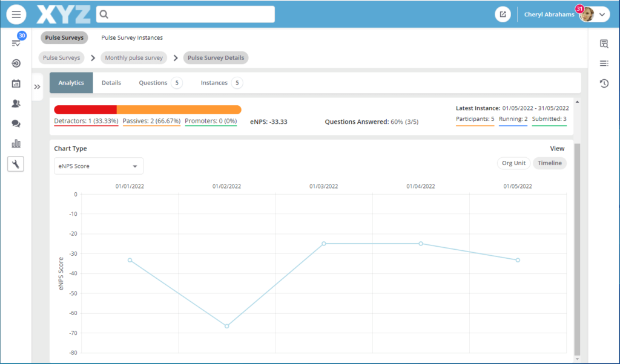Click chevron after Pulse Surveys breadcrumb

[93, 57]
